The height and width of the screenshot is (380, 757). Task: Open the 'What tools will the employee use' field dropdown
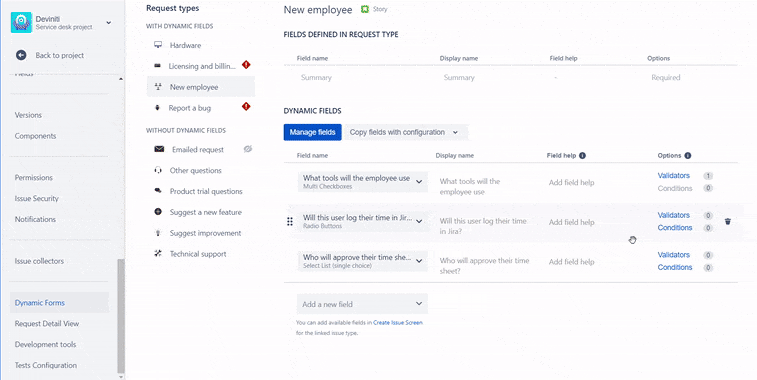point(363,182)
